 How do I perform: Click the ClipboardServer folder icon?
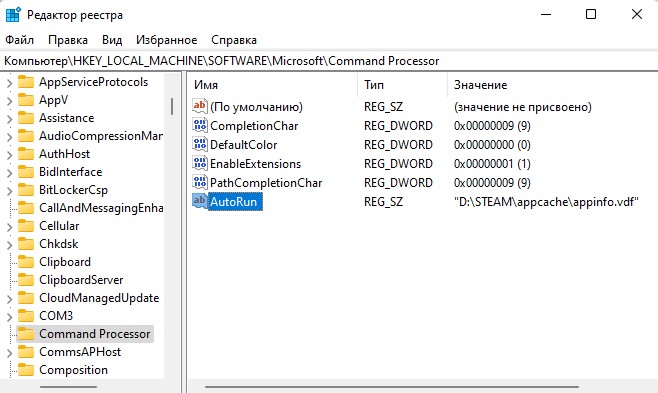(x=26, y=280)
